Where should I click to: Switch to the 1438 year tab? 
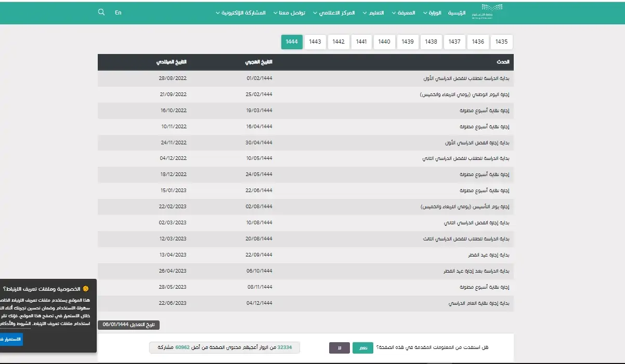pos(431,42)
